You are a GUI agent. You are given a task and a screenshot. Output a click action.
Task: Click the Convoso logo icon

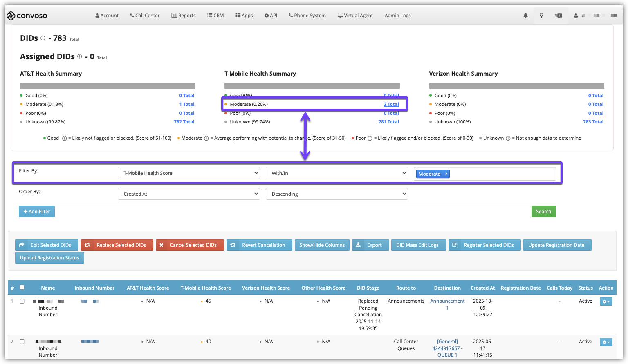(11, 16)
